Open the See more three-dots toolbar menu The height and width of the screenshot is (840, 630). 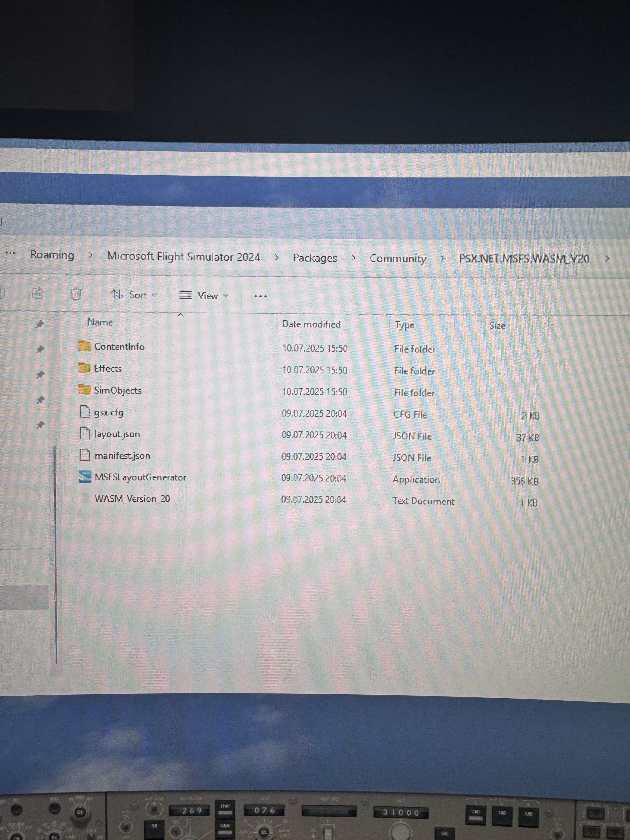point(260,296)
